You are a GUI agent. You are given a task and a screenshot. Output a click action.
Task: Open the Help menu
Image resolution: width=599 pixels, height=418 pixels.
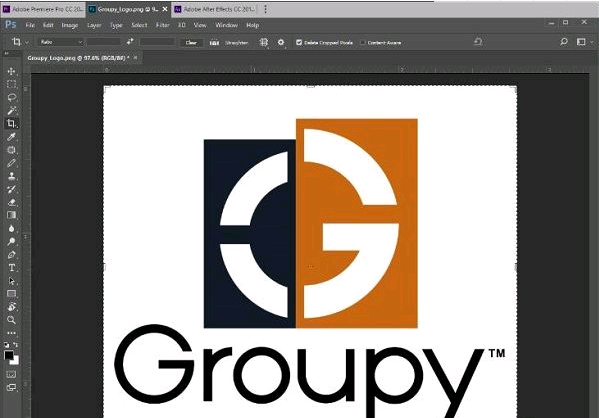tap(253, 25)
